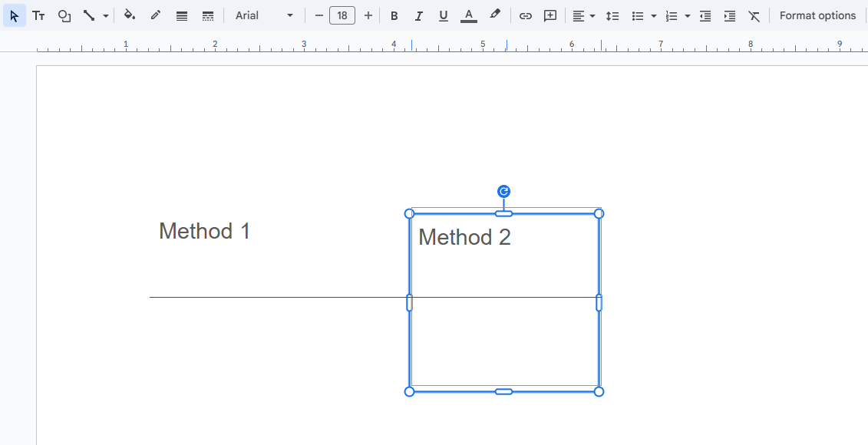Open the Border weight picker

pos(182,15)
